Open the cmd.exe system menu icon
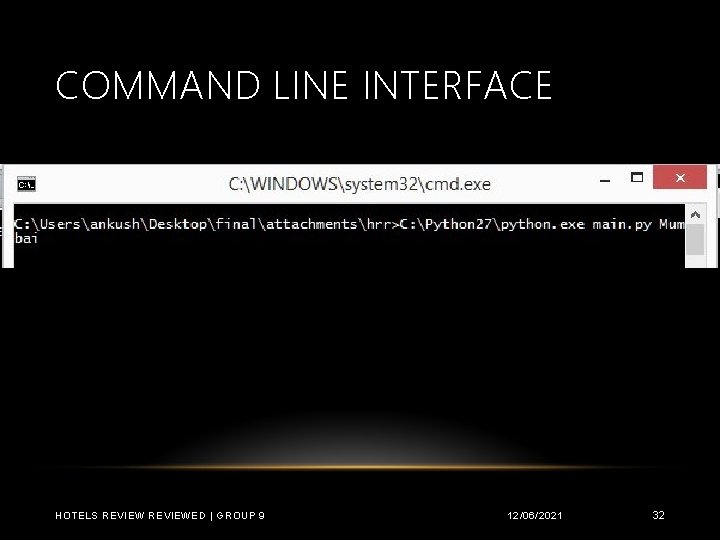Screen dimensions: 720x540 pos(26,184)
